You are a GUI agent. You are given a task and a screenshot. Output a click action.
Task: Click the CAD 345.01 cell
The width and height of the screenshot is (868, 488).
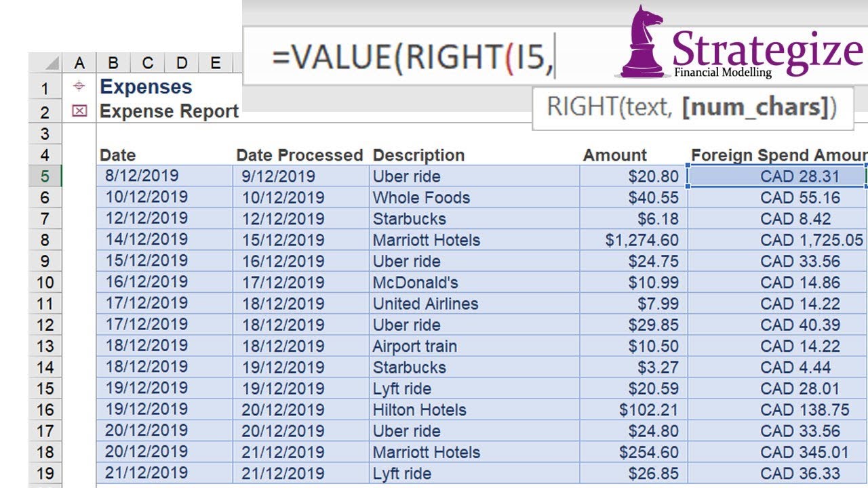(777, 452)
